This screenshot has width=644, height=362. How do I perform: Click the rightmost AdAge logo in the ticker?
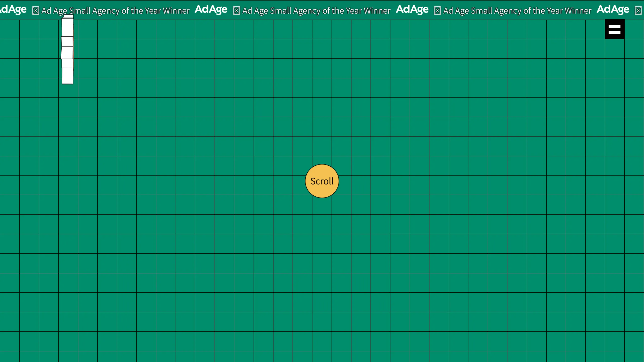click(613, 10)
